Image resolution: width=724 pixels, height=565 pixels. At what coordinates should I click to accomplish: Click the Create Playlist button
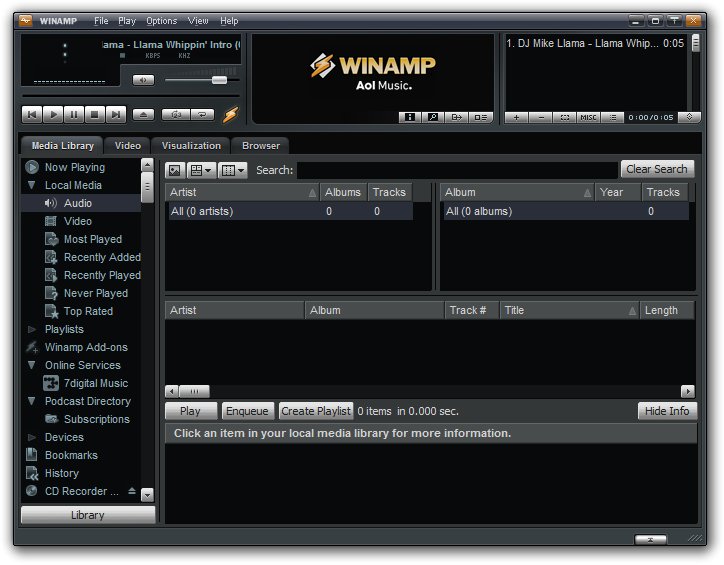pyautogui.click(x=316, y=411)
